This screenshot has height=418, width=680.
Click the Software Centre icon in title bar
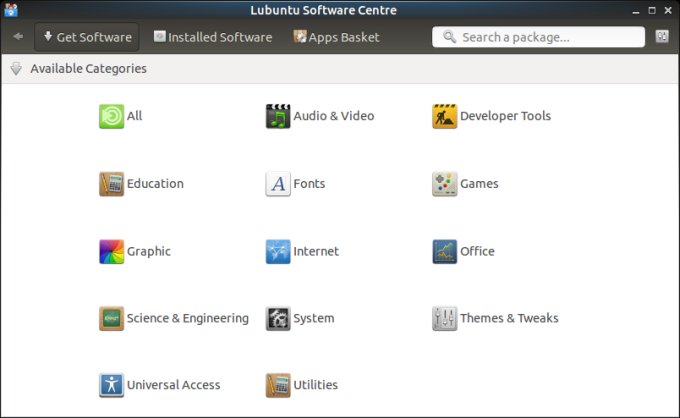[x=11, y=10]
